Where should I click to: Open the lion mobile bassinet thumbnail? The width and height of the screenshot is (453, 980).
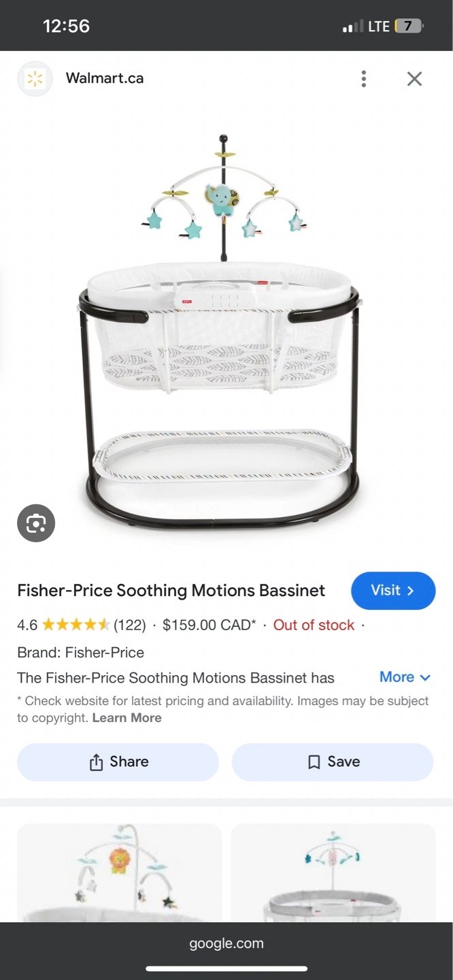(120, 873)
